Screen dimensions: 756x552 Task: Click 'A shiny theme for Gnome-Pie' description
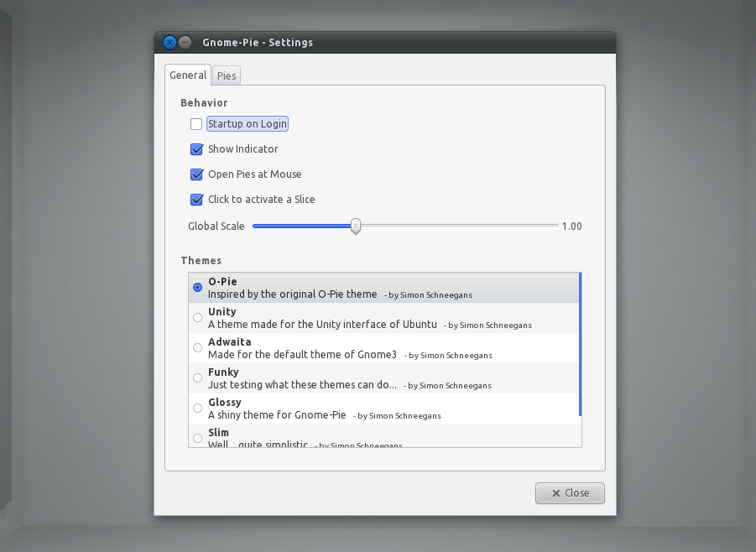277,415
